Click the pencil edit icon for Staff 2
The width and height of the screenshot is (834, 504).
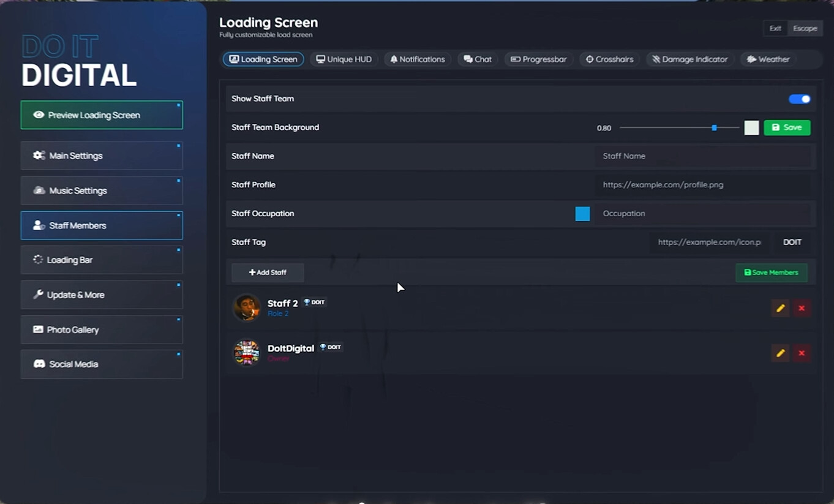point(780,308)
